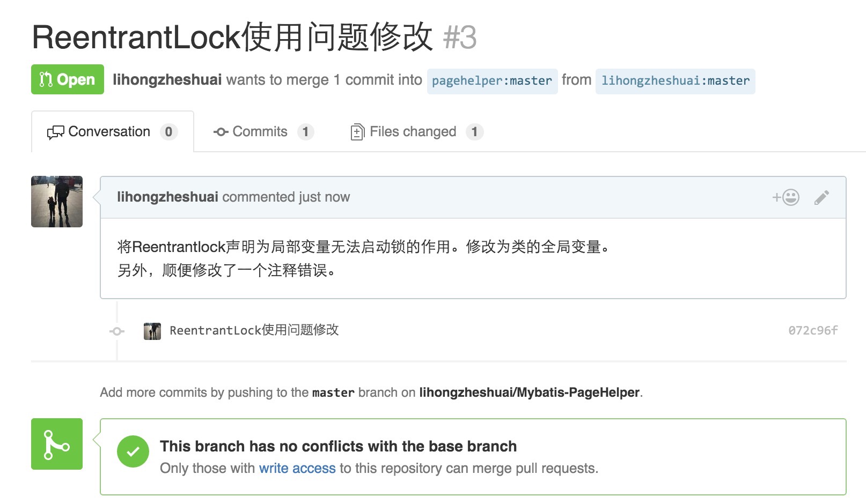Click the lihongzheshuai:master head branch label

[675, 81]
